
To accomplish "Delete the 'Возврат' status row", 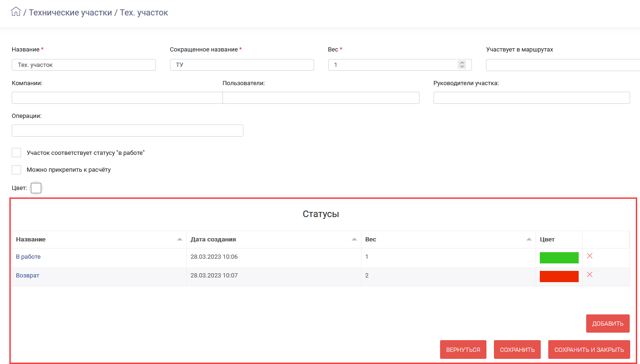I will [x=589, y=275].
